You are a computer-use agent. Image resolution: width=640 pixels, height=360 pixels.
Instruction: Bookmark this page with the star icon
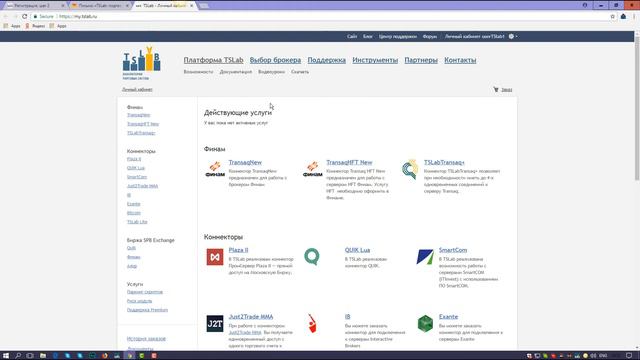(613, 16)
